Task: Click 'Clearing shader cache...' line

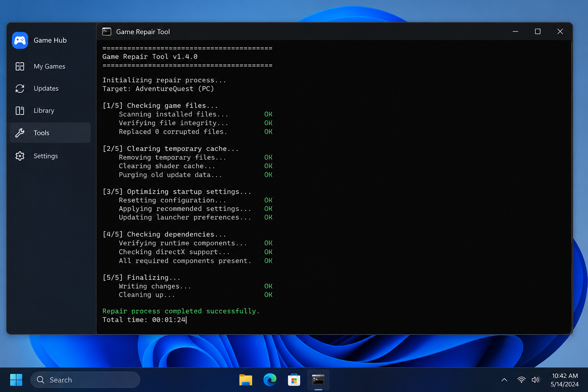Action: pyautogui.click(x=167, y=166)
